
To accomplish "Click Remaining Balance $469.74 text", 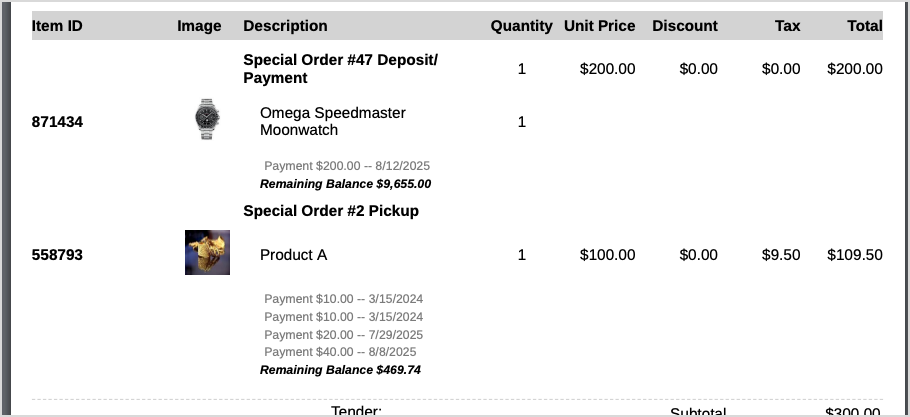I will [340, 370].
